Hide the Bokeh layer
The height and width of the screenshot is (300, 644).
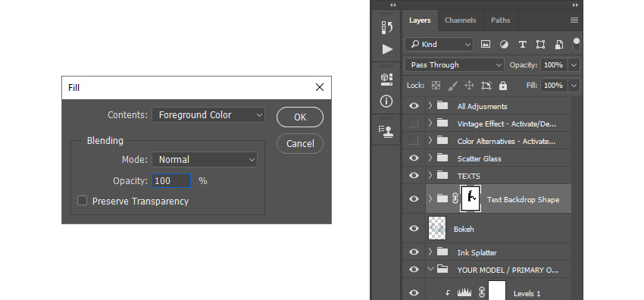click(x=414, y=228)
